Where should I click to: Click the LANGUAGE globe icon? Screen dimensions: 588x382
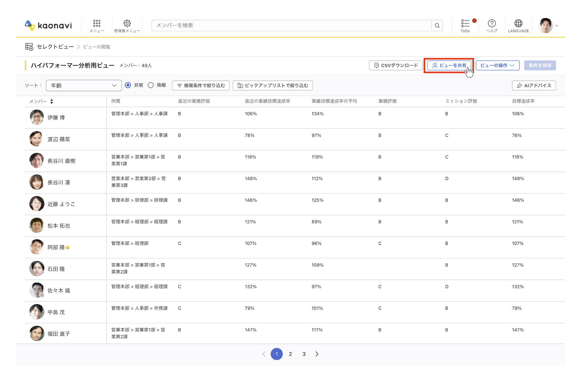pyautogui.click(x=518, y=23)
